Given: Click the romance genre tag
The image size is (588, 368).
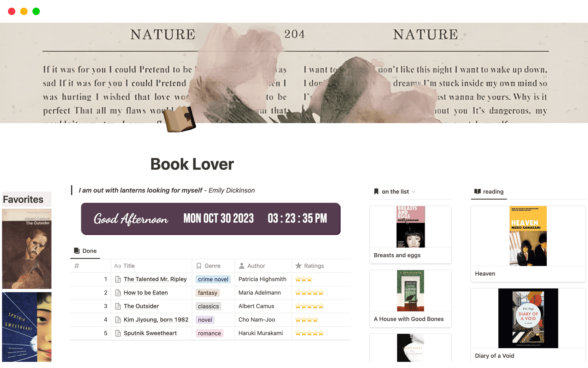Looking at the screenshot, I should coord(209,333).
